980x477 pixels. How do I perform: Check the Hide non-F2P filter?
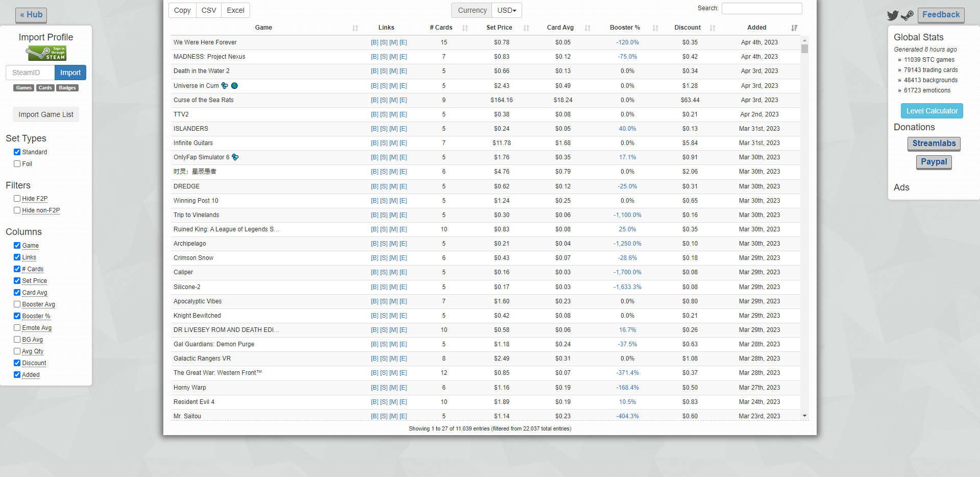(x=17, y=210)
